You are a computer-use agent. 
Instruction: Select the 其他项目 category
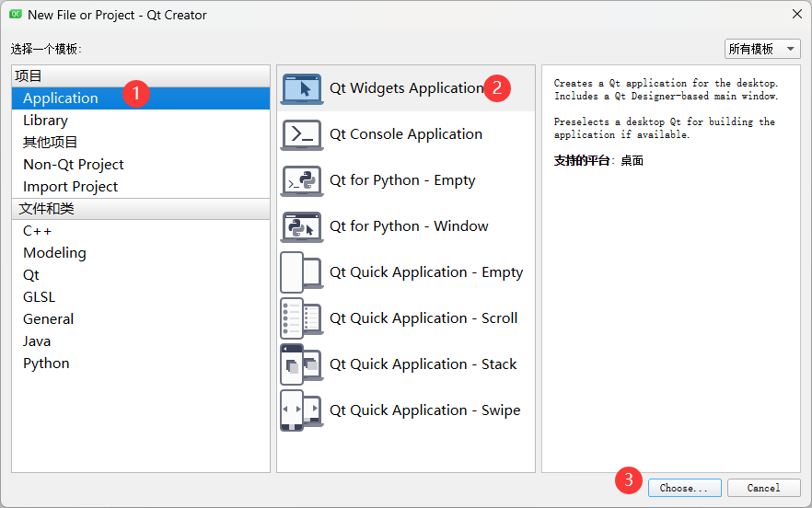click(141, 143)
